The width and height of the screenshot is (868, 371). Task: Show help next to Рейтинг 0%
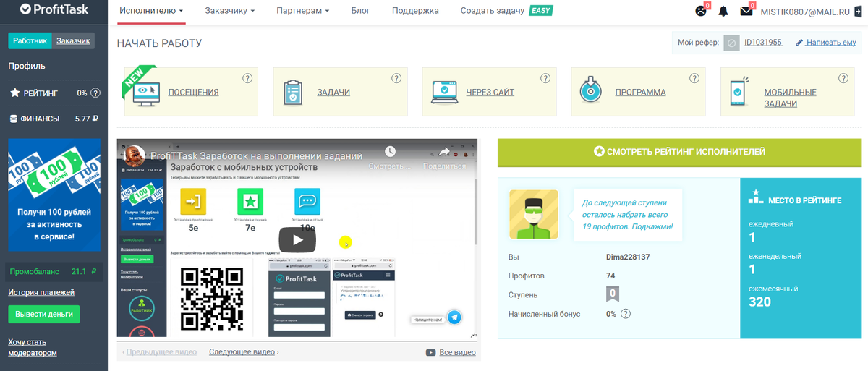[x=95, y=93]
